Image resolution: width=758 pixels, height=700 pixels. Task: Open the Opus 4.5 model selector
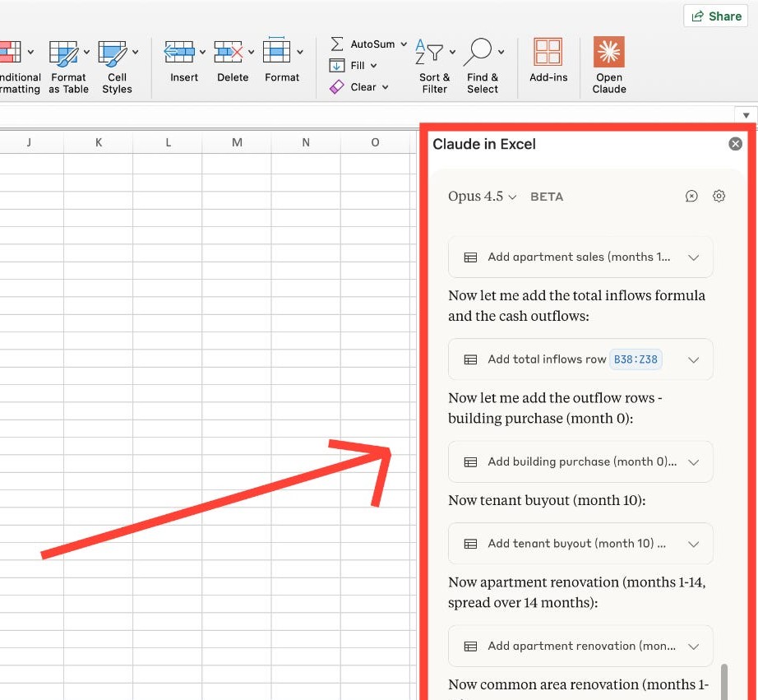coord(482,197)
